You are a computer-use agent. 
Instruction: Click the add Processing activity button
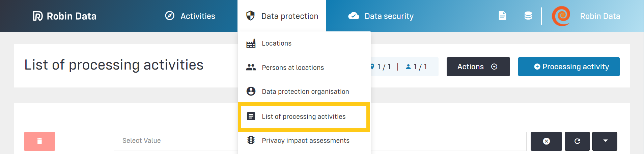click(x=569, y=67)
